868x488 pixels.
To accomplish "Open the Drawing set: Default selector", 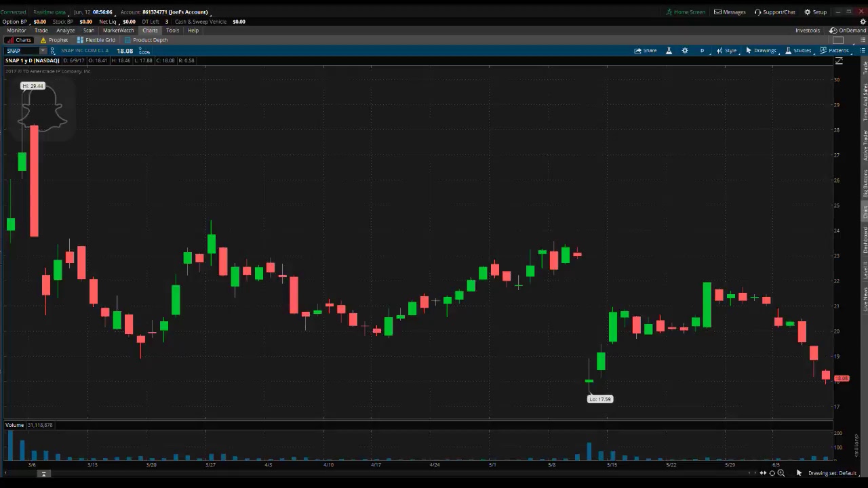I will click(832, 473).
